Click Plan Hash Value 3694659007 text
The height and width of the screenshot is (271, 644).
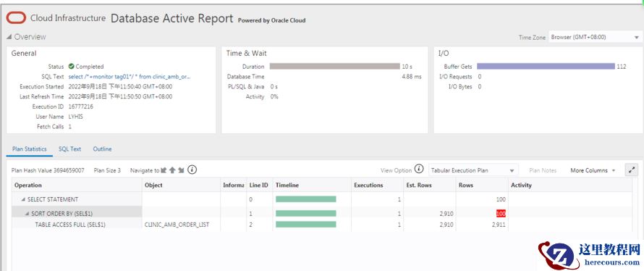(x=48, y=170)
